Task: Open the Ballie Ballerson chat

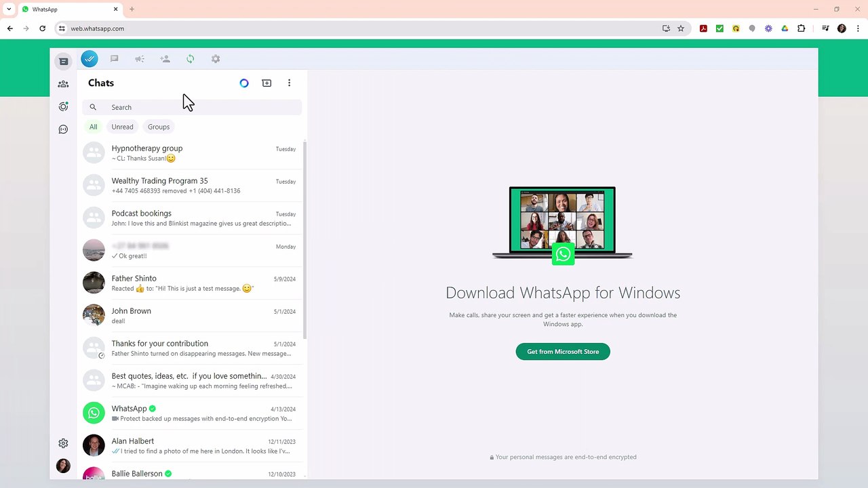Action: point(191,472)
